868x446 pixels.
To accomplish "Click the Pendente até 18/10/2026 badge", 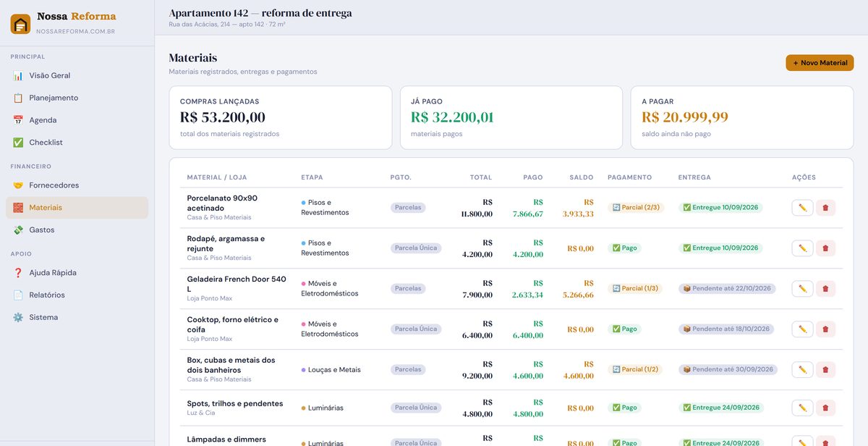I will click(727, 329).
